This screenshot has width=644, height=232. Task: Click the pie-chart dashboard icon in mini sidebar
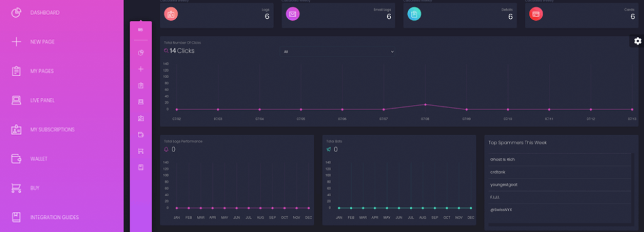(x=141, y=53)
